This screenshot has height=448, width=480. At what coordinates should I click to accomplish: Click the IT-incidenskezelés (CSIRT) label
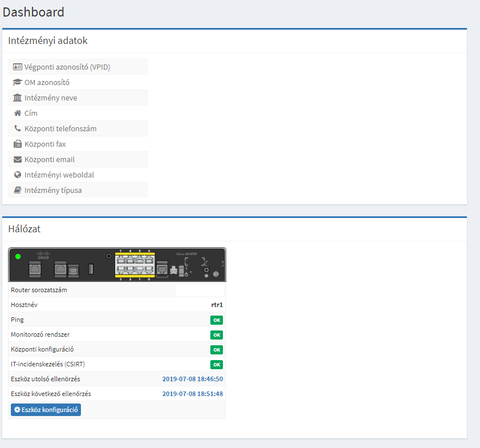click(48, 364)
